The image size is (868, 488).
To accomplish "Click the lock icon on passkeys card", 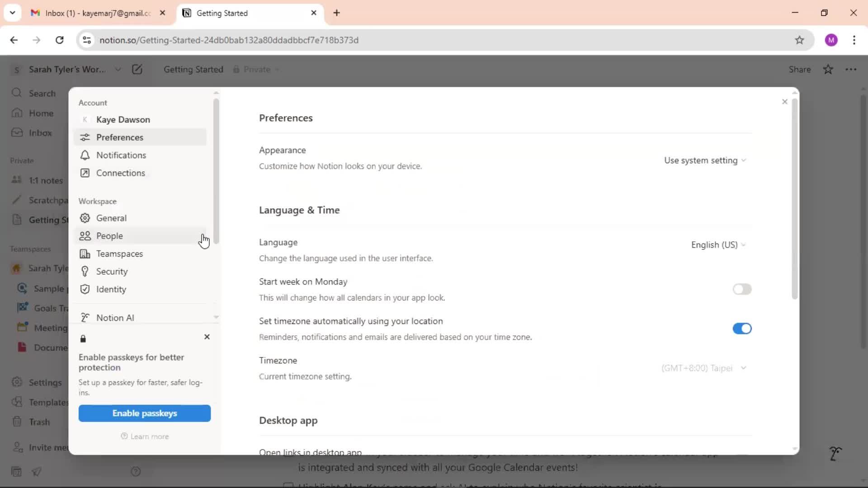I will coord(83,338).
